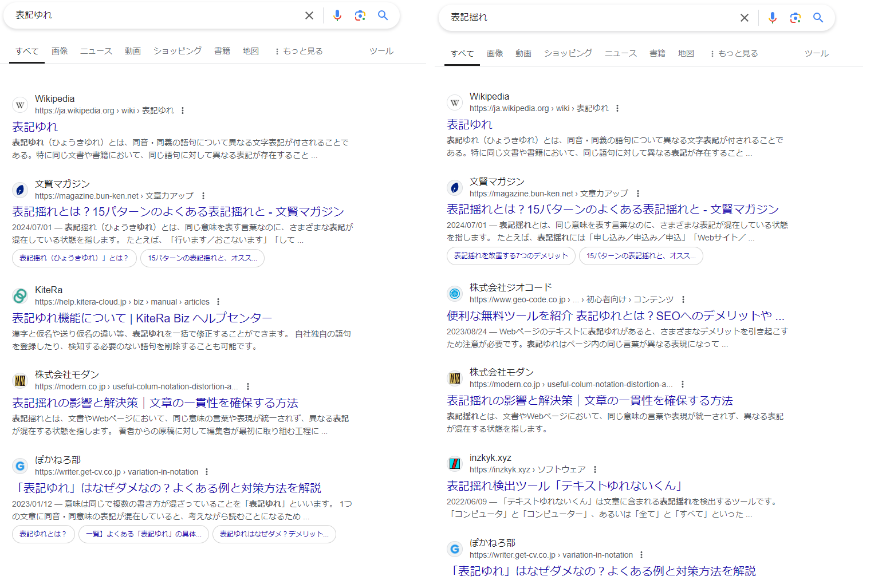Open options menu beside left Wikipedia URL
882x588 pixels.
click(183, 111)
